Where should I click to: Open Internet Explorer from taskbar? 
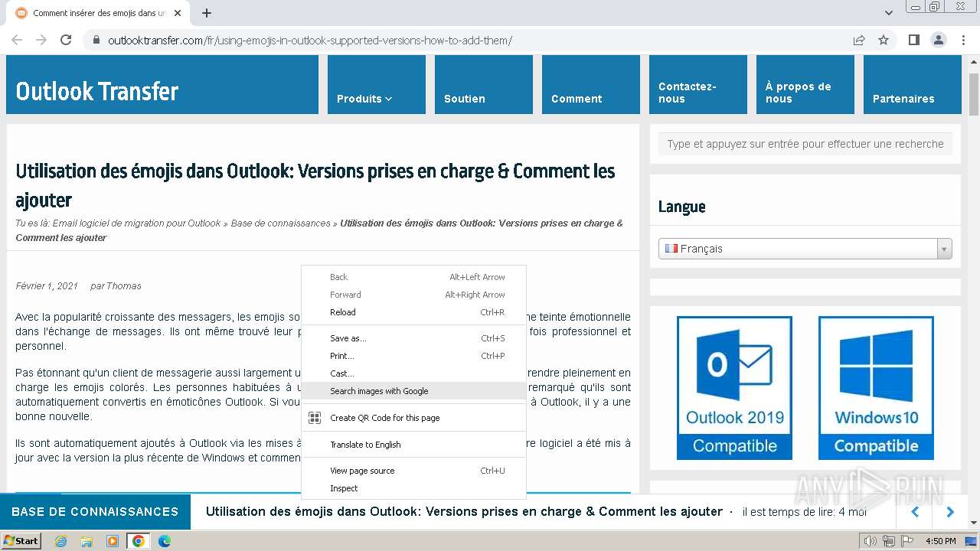[60, 541]
